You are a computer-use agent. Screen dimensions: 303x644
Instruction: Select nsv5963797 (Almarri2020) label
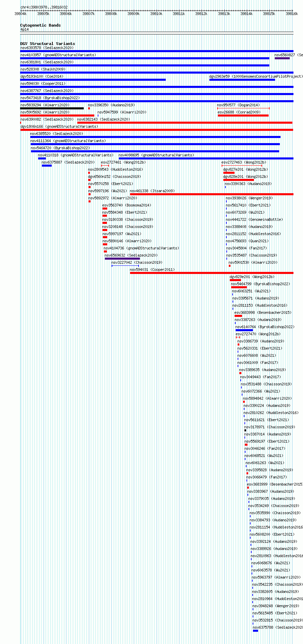(x=276, y=577)
